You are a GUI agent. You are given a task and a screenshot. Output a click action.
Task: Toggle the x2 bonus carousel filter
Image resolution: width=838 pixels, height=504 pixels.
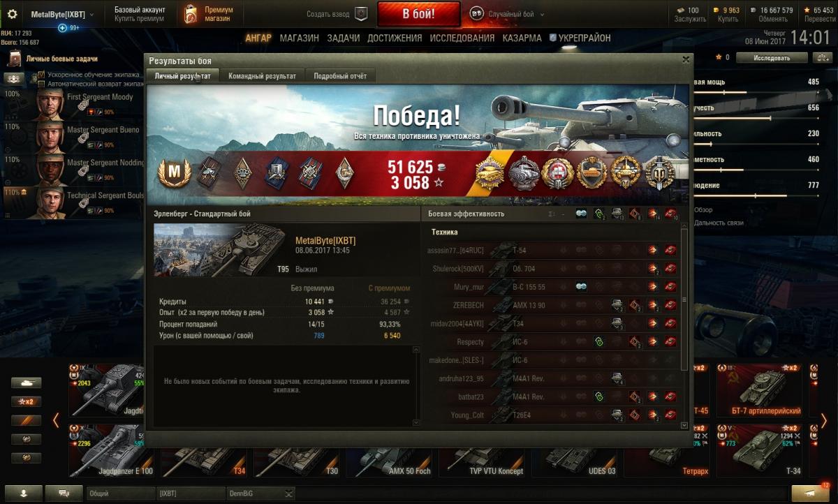27,401
